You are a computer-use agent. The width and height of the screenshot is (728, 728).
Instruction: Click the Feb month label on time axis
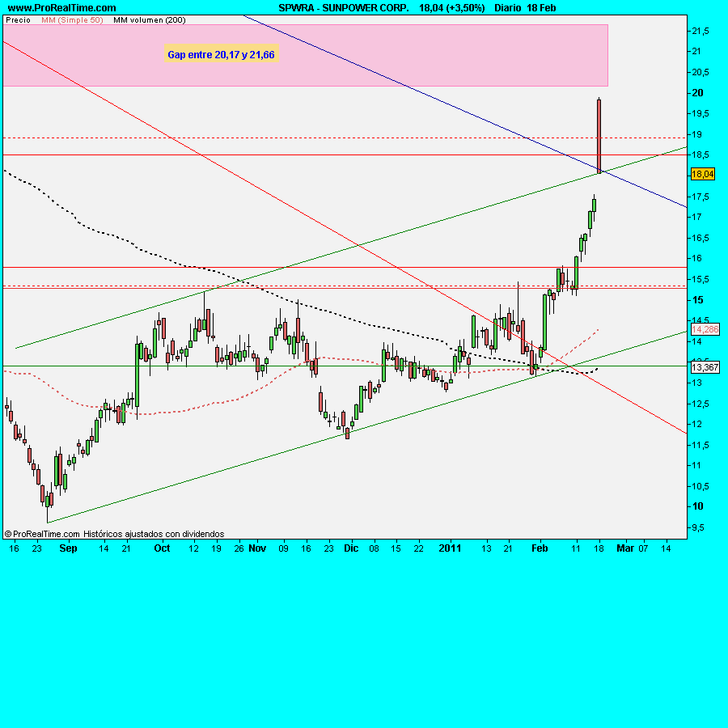click(540, 548)
